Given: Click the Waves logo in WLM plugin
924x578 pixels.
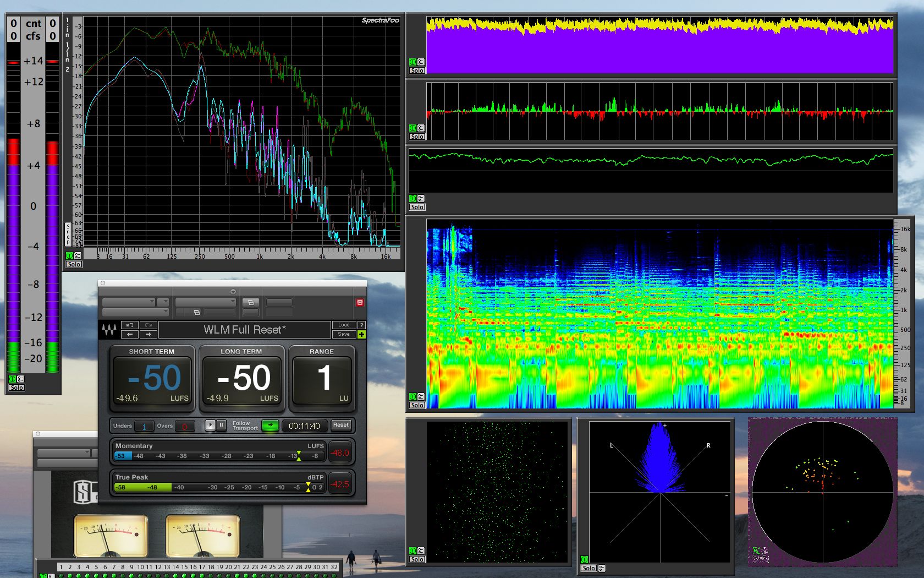Looking at the screenshot, I should [x=109, y=330].
